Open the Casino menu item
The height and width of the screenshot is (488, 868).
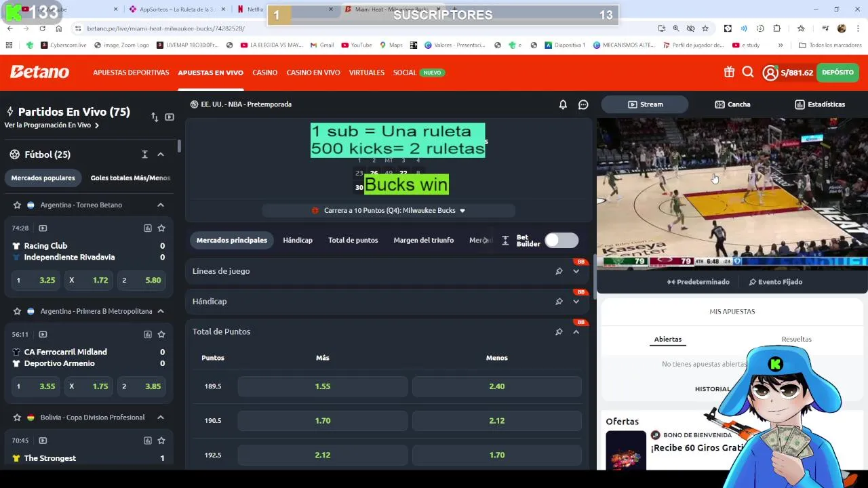264,73
